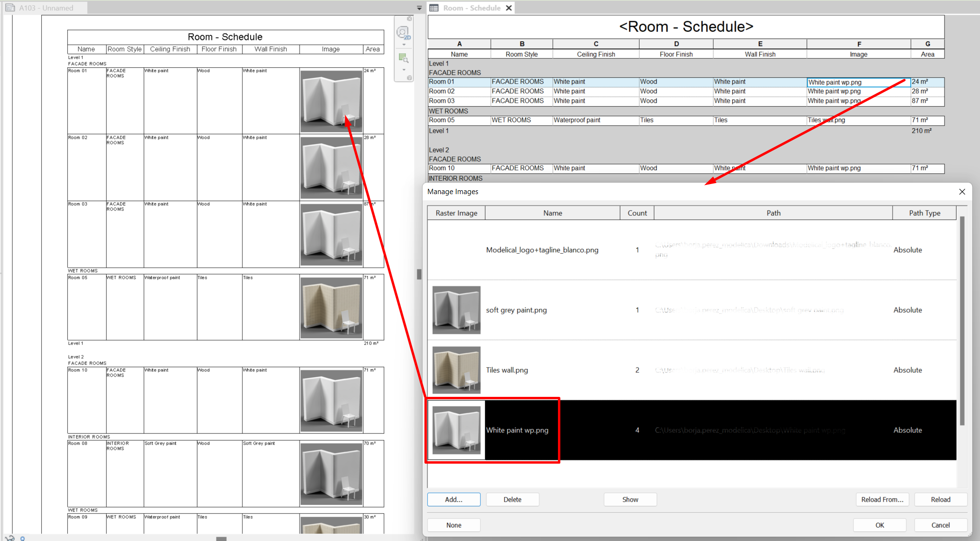The width and height of the screenshot is (980, 541).
Task: Select the Room 05 name cell in the schedule view
Action: coord(460,120)
